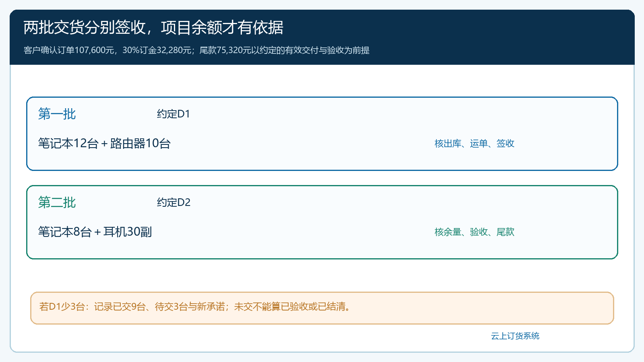Select the text 笔记本8台 + 耳机30副
The width and height of the screenshot is (644, 362).
95,232
